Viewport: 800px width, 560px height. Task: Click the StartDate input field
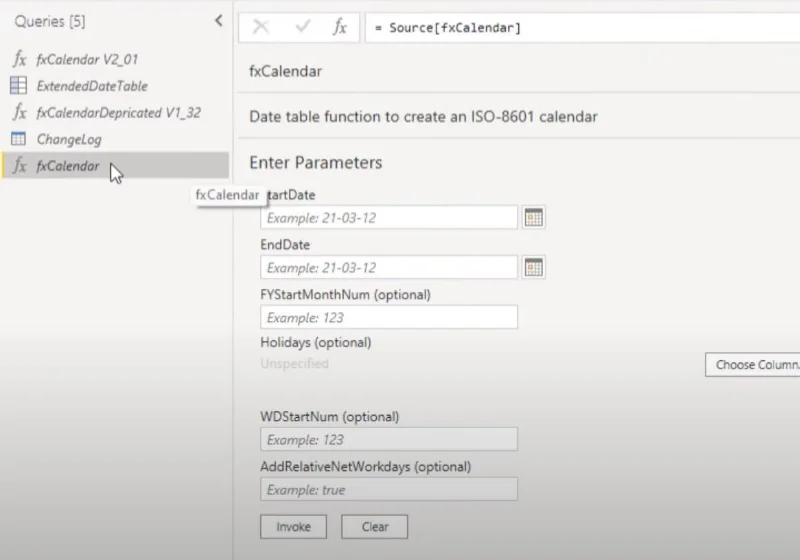[389, 218]
